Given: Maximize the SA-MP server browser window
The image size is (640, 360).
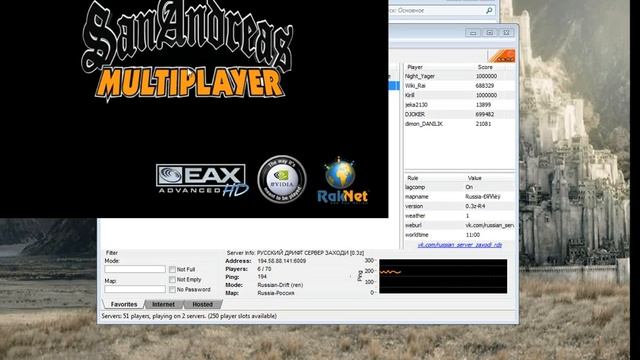Looking at the screenshot, I should coord(490,33).
